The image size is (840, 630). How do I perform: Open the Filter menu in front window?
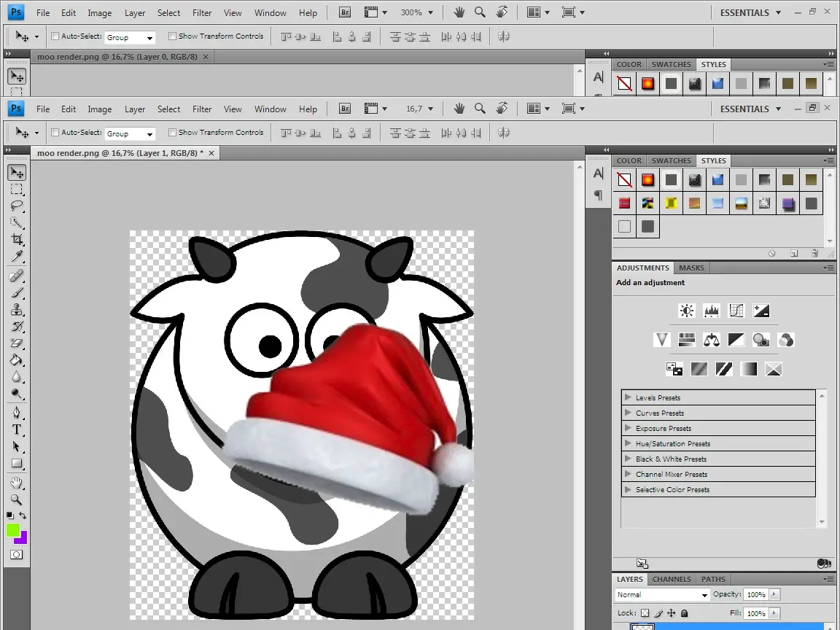click(202, 109)
